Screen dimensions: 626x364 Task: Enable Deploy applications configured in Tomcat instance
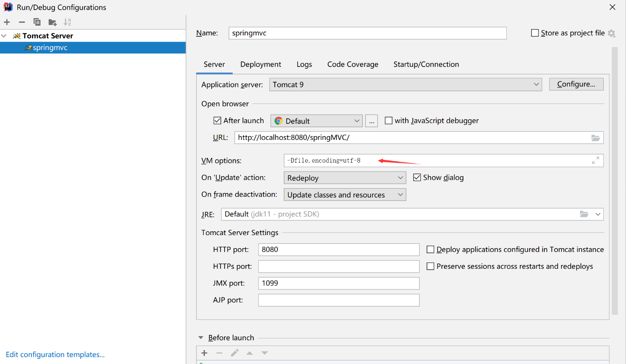[x=430, y=249]
